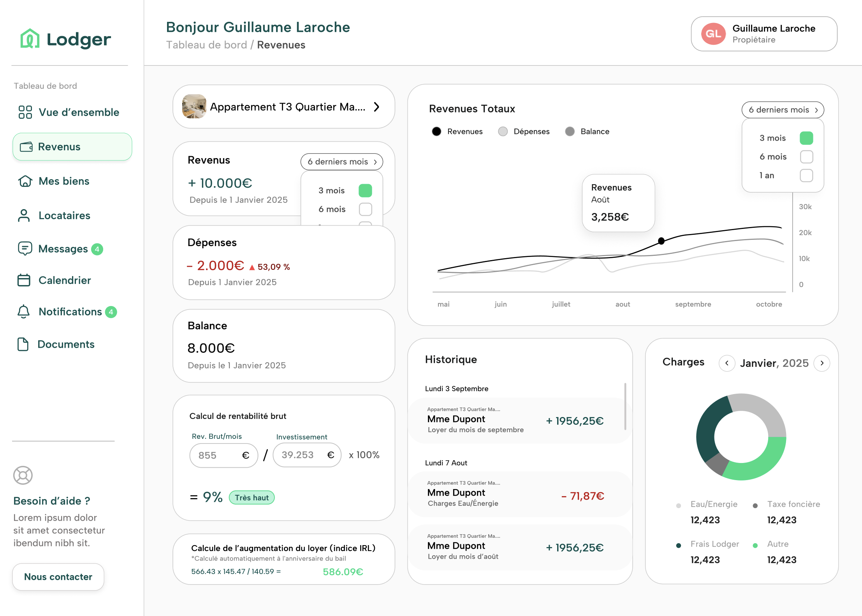Click the Guillaume Laroche profile button

[x=763, y=34]
